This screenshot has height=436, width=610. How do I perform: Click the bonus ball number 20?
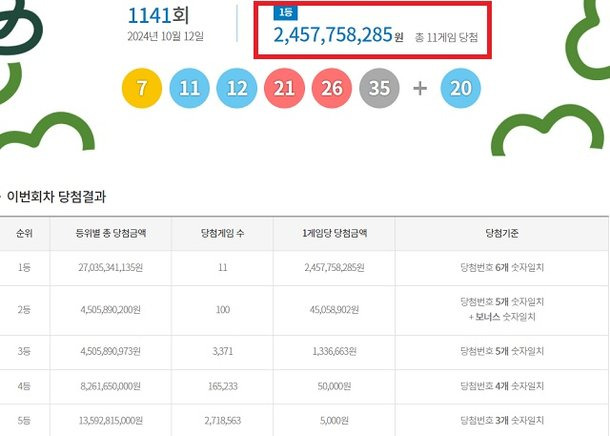coord(461,88)
